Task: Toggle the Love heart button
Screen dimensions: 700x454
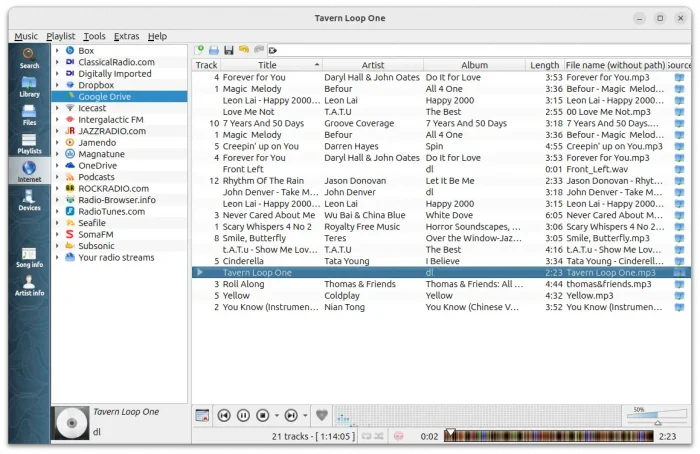Action: [x=322, y=415]
